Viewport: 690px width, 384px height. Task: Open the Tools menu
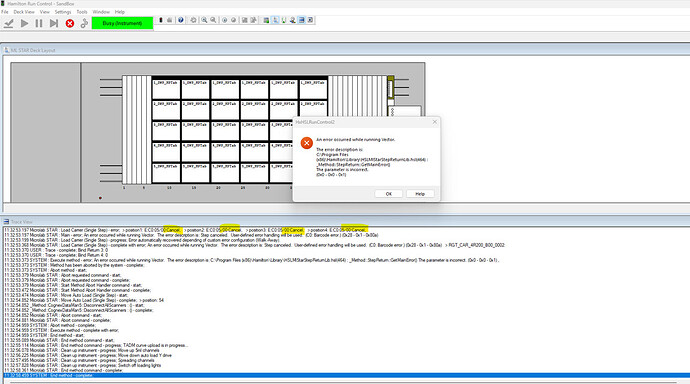click(x=82, y=12)
